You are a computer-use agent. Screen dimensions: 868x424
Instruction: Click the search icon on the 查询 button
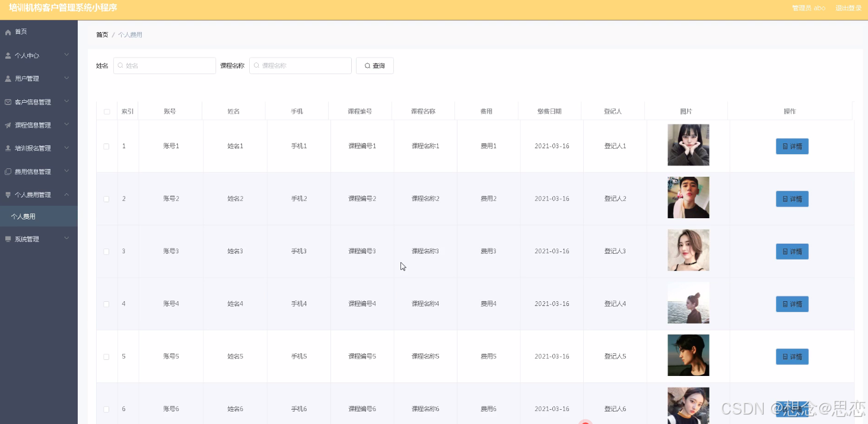(367, 66)
